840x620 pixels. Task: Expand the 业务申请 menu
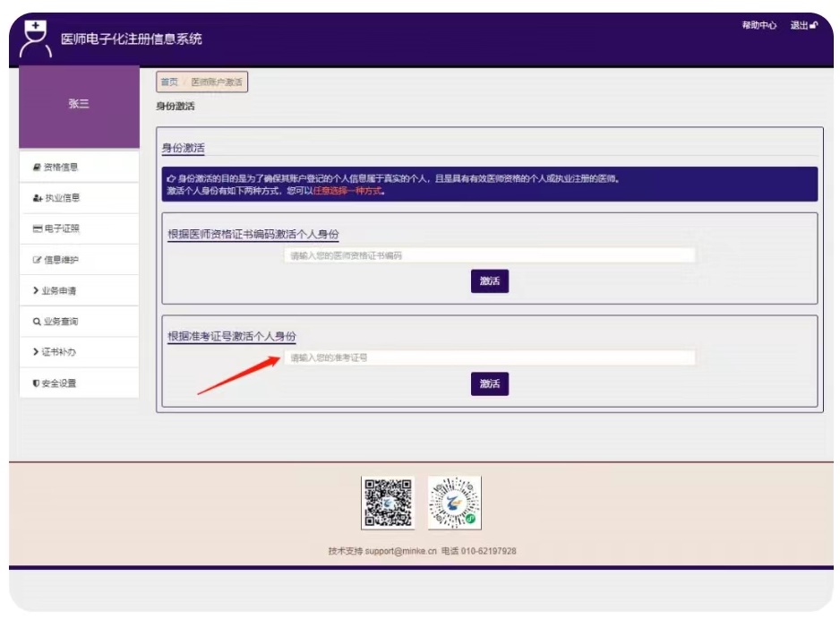(61, 290)
